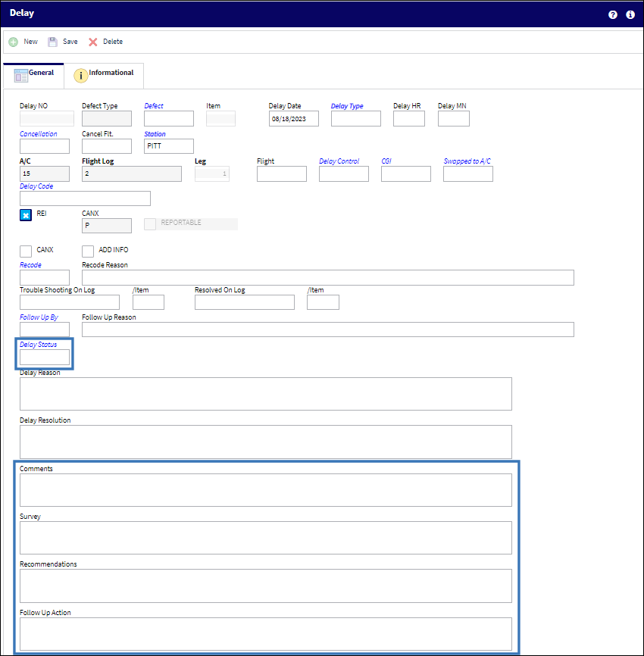Focus the Flight input field
The width and height of the screenshot is (644, 656).
pyautogui.click(x=282, y=173)
